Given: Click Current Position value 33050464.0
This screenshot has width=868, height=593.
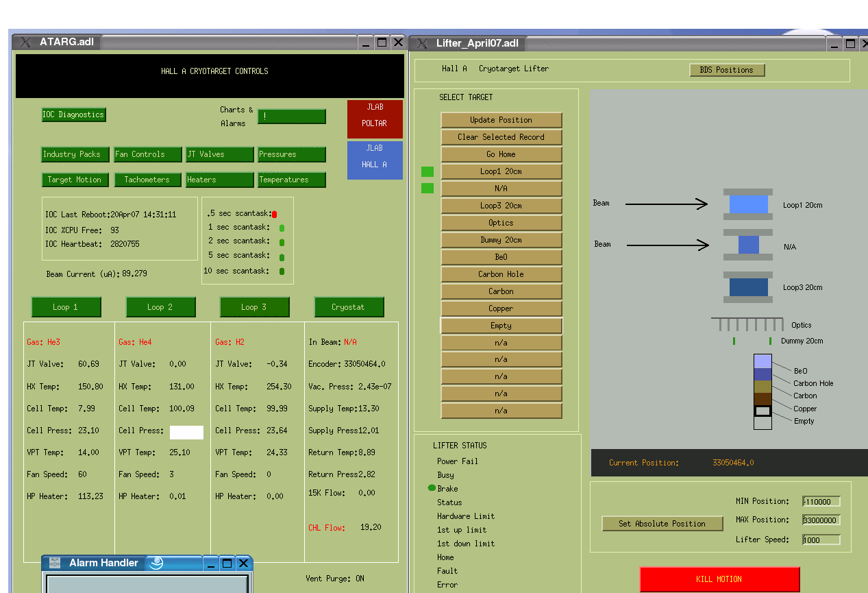Looking at the screenshot, I should click(x=734, y=463).
